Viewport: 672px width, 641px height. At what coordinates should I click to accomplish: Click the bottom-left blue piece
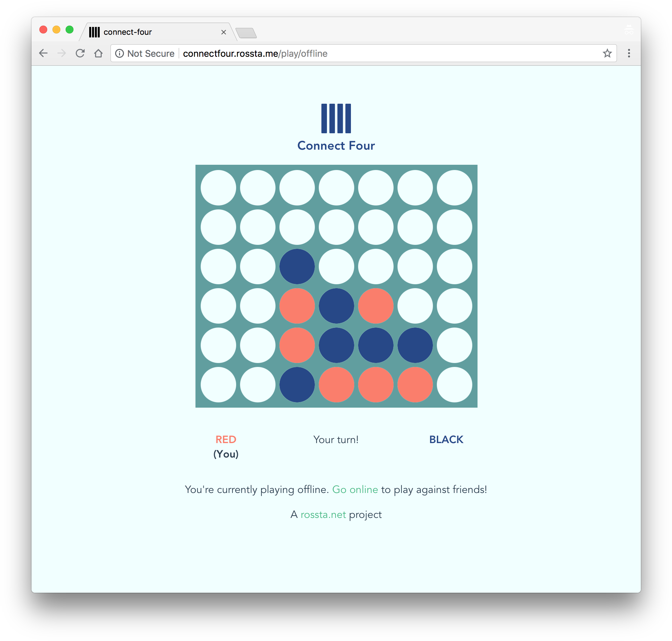coord(297,385)
